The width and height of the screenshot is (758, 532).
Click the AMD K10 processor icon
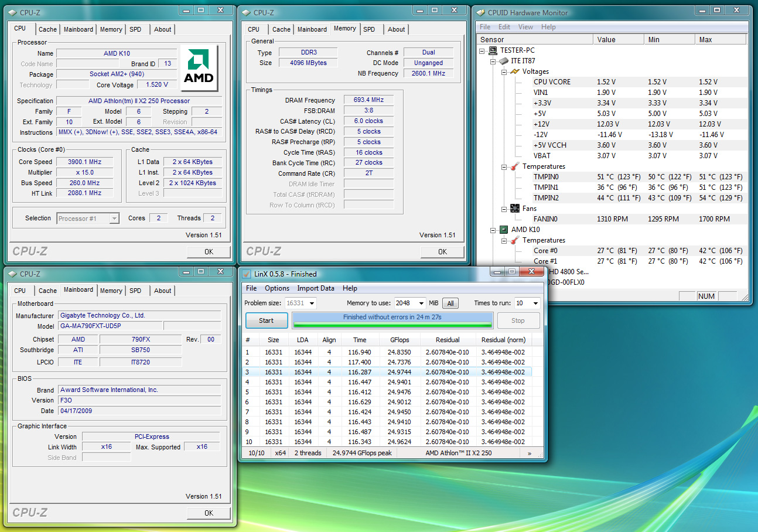pyautogui.click(x=503, y=230)
